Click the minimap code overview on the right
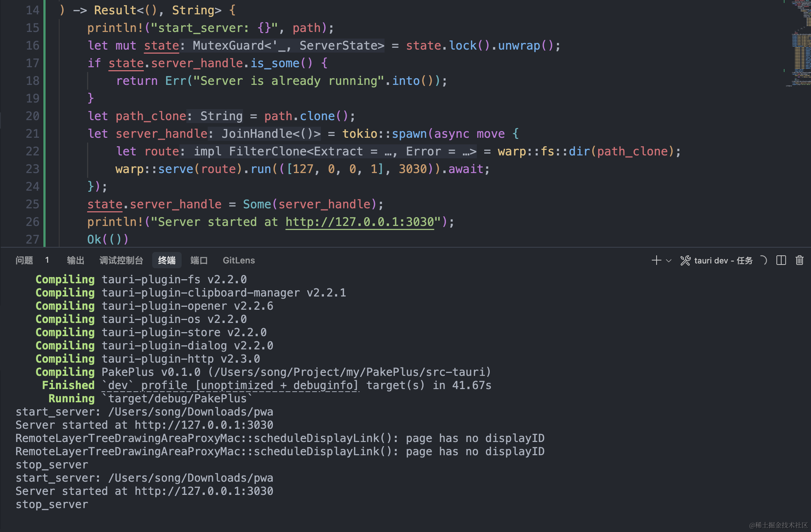This screenshot has width=811, height=532. click(x=801, y=44)
